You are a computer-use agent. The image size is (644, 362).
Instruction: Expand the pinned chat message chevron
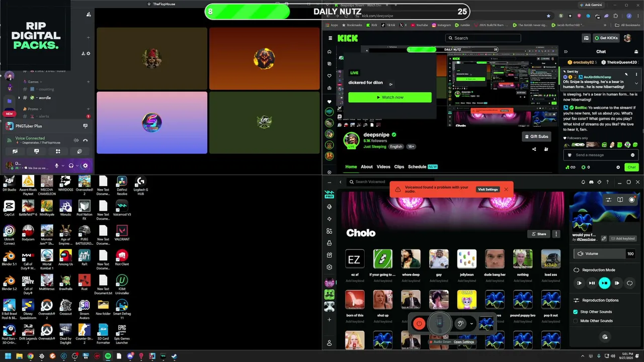coord(636,83)
